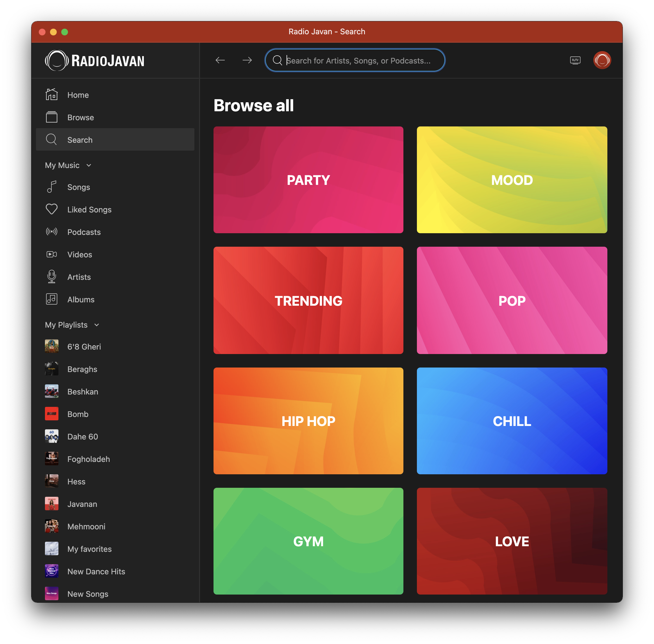Select the "6'8 Gheri" playlist name
This screenshot has height=644, width=654.
click(84, 347)
